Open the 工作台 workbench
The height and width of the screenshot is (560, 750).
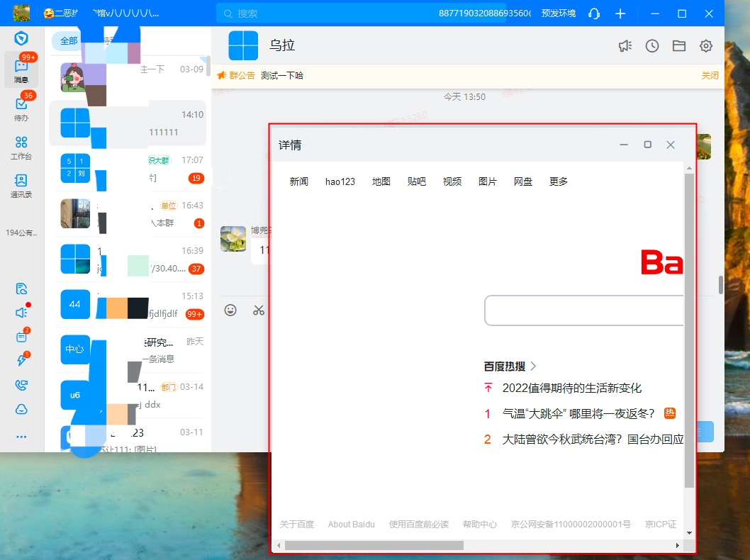[21, 147]
